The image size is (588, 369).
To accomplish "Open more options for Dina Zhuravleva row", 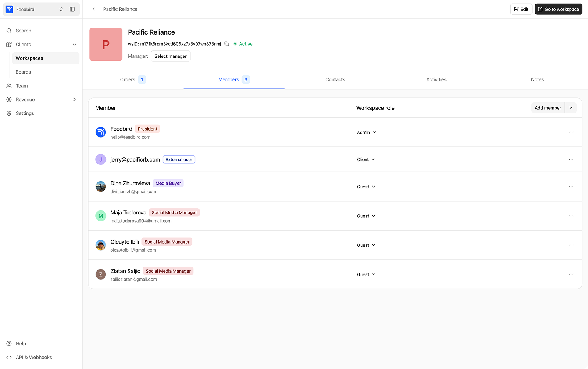I will pos(571,187).
